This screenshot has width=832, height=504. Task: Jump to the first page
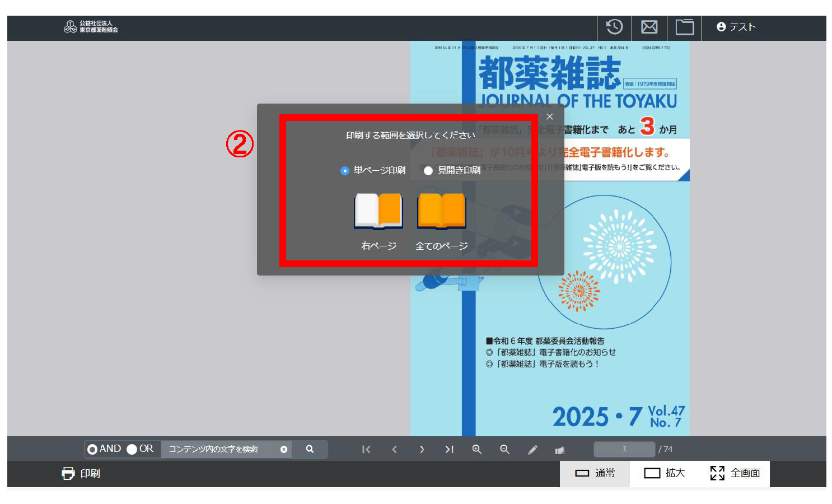(366, 449)
